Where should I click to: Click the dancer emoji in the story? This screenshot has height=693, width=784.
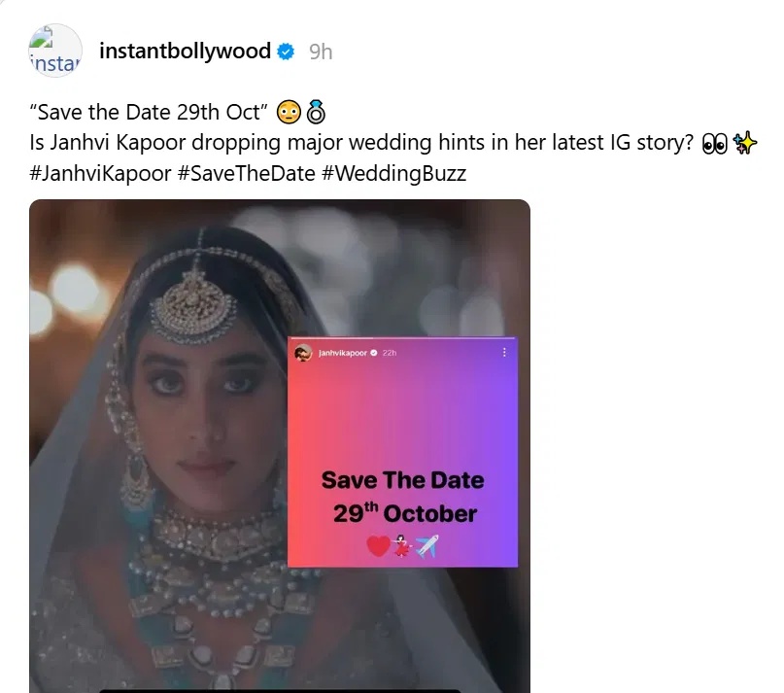(401, 546)
